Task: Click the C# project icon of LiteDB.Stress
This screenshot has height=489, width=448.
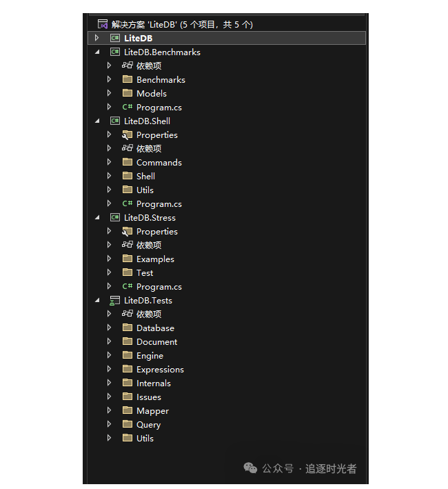Action: tap(115, 217)
